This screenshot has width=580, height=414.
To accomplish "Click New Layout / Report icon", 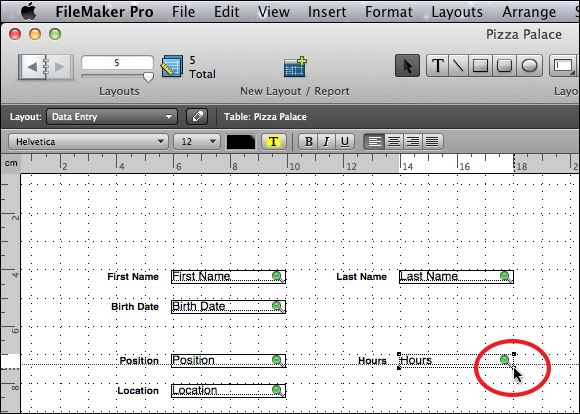I will [295, 67].
